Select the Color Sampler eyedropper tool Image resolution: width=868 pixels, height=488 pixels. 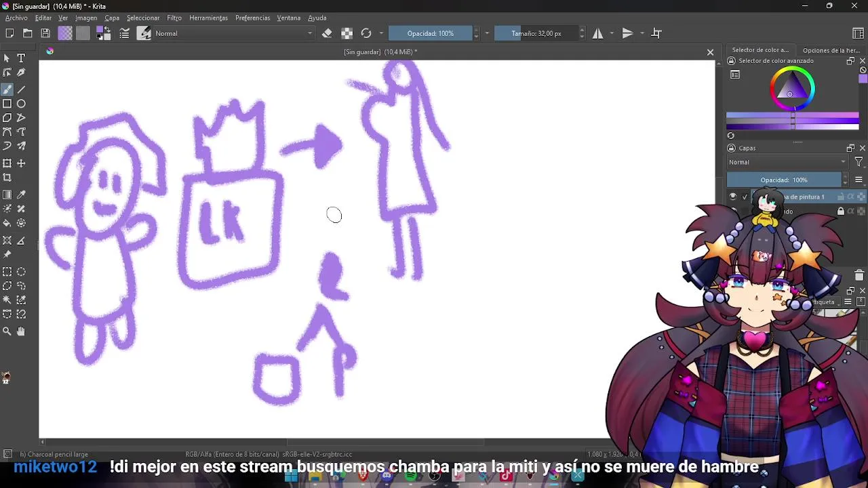click(21, 195)
